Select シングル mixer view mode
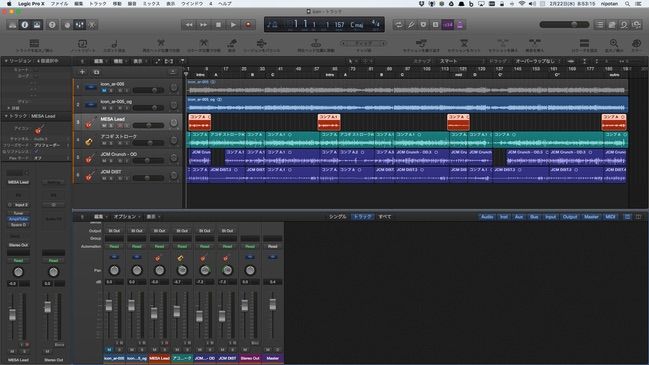Image resolution: width=649 pixels, height=365 pixels. coord(338,217)
